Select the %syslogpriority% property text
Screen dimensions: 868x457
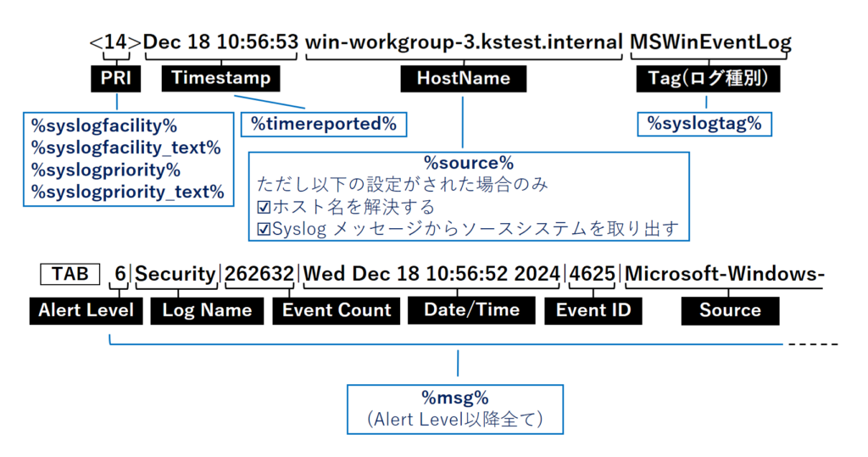(x=106, y=170)
